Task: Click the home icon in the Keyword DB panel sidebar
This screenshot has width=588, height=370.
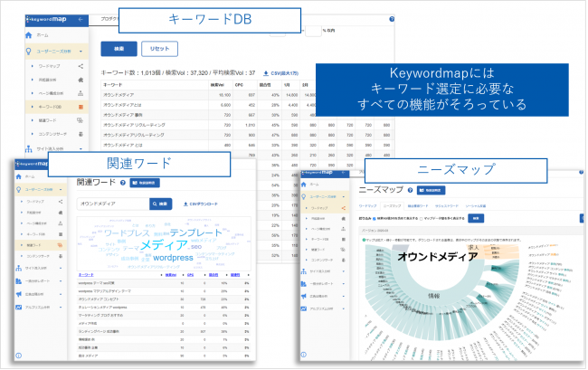Action: [x=29, y=35]
